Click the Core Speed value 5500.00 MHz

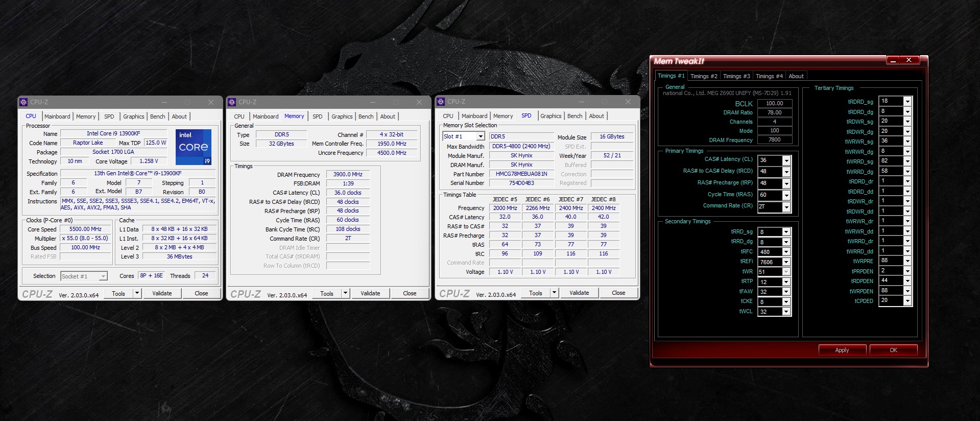85,229
